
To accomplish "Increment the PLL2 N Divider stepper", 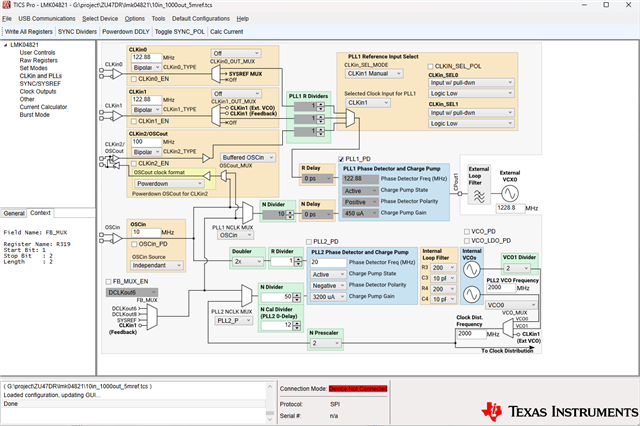I will coord(296,295).
